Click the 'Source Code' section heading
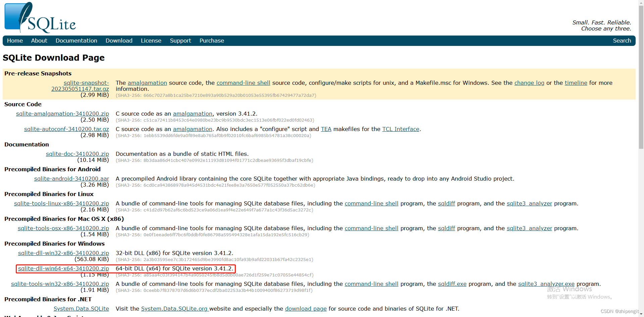 pos(23,104)
